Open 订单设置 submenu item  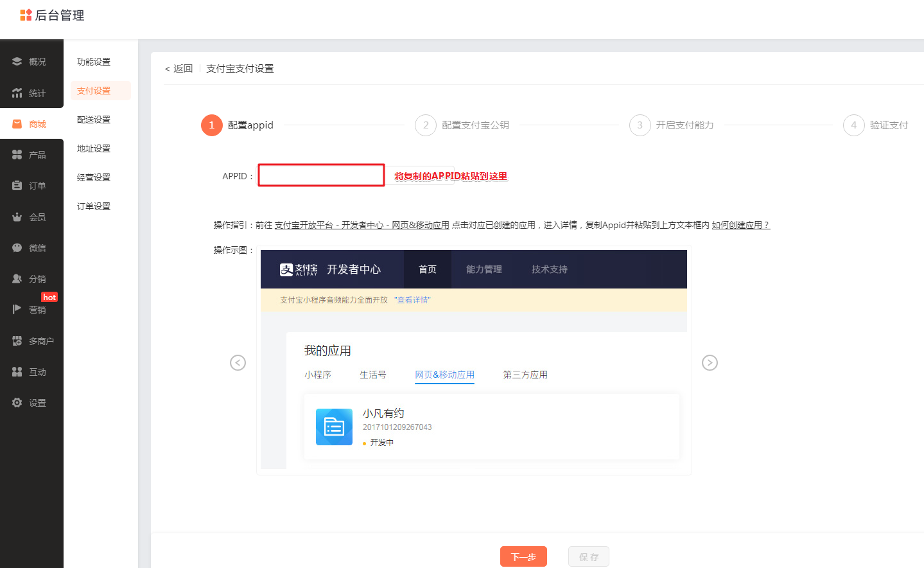tap(94, 206)
